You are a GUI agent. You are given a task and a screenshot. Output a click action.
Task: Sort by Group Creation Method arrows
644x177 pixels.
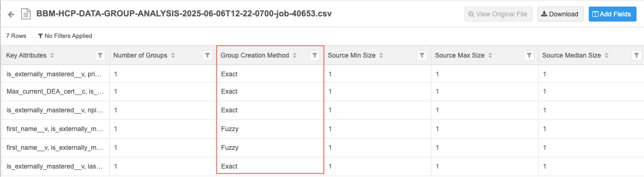pos(295,55)
